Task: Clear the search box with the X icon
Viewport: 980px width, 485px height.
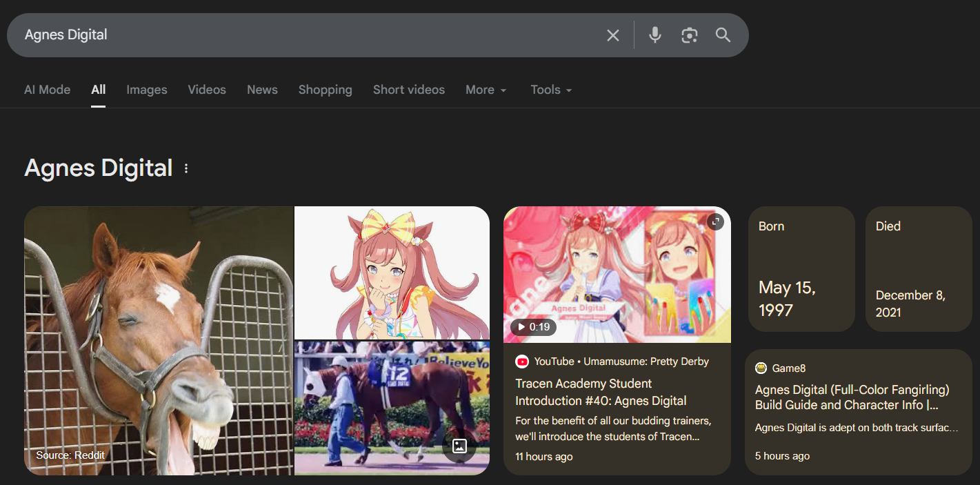Action: pyautogui.click(x=612, y=35)
